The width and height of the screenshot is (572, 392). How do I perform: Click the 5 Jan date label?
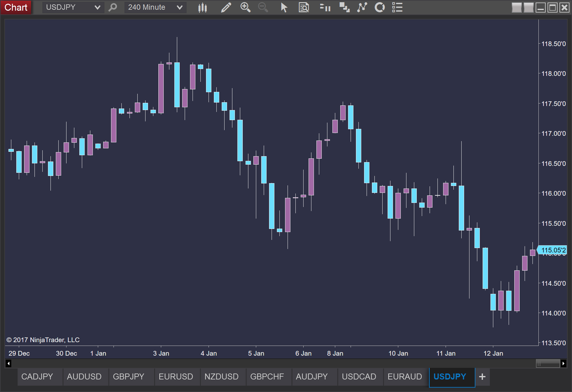[256, 353]
